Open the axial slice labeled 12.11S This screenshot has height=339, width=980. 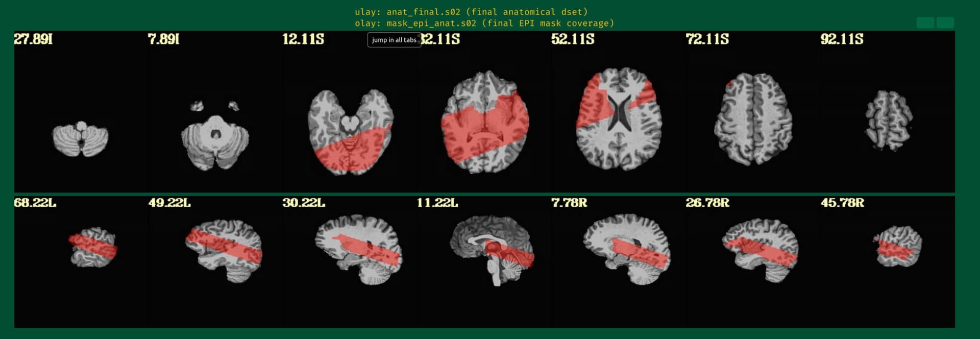(350, 132)
